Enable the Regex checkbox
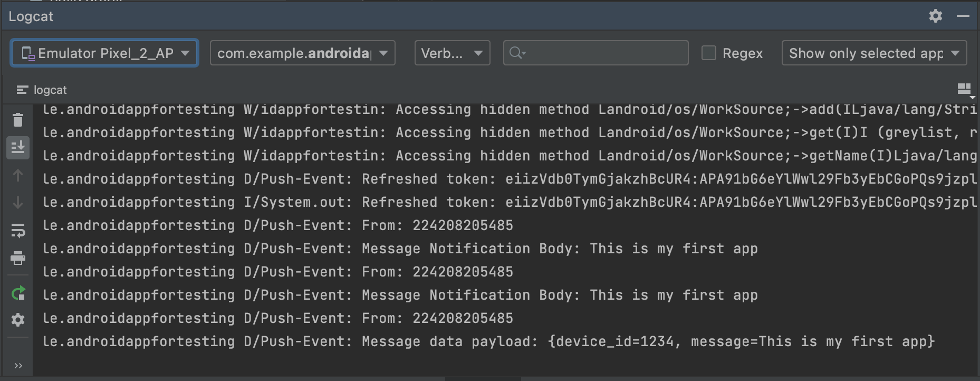This screenshot has width=980, height=381. tap(709, 53)
